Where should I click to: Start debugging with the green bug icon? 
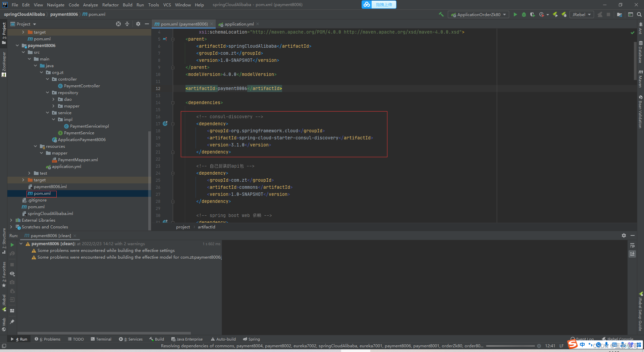tap(524, 14)
